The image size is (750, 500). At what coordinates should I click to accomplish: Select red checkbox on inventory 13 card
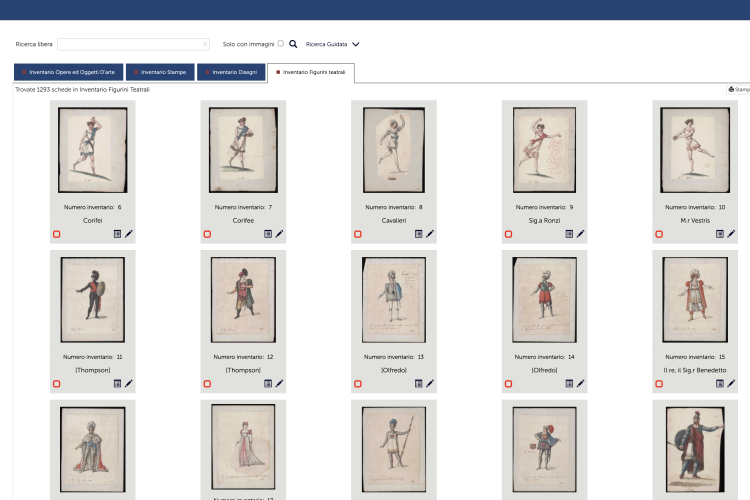[358, 384]
